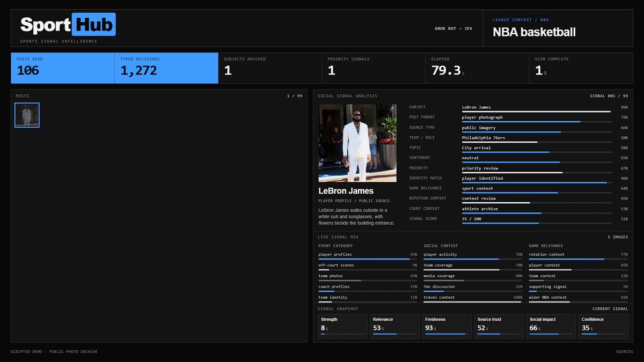Select the Freshness snapshot card

click(447, 326)
